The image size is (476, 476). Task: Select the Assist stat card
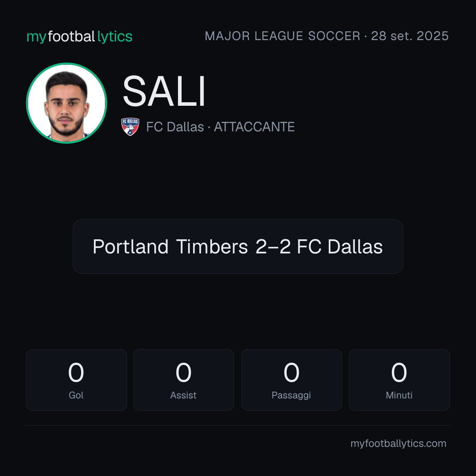click(x=184, y=380)
